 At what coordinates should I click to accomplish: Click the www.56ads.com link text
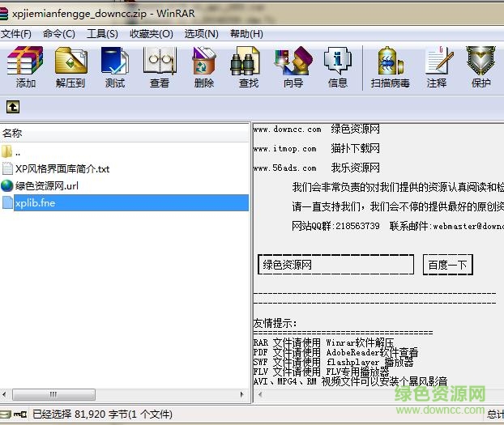284,168
